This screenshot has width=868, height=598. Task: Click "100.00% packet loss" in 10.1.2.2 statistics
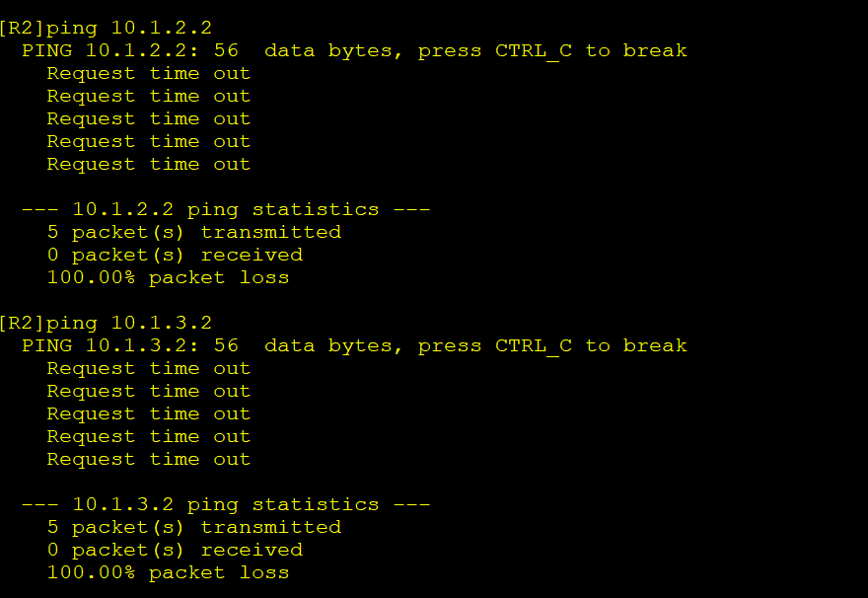click(x=169, y=278)
